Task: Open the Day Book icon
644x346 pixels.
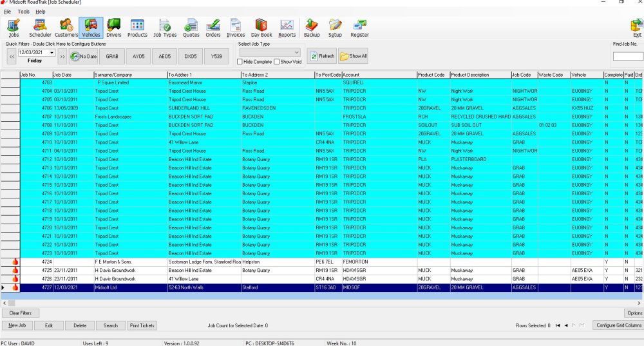Action: coord(261,28)
